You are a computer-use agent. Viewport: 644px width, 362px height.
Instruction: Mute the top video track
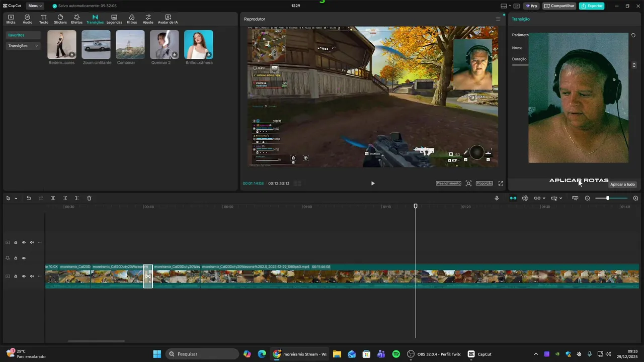point(32,242)
